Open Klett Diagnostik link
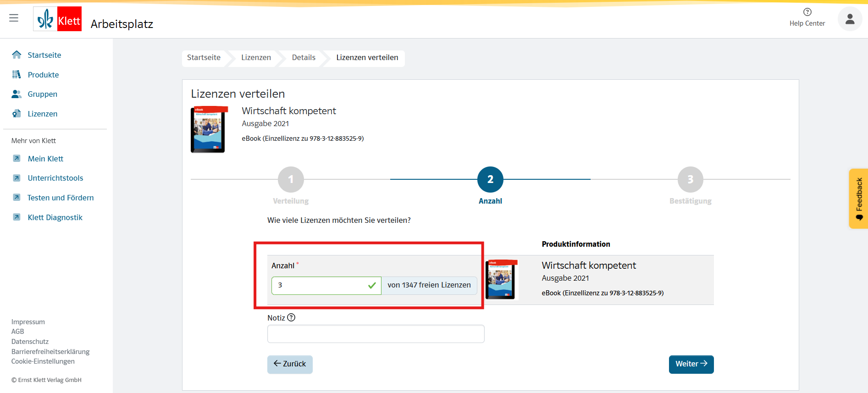 [x=55, y=217]
